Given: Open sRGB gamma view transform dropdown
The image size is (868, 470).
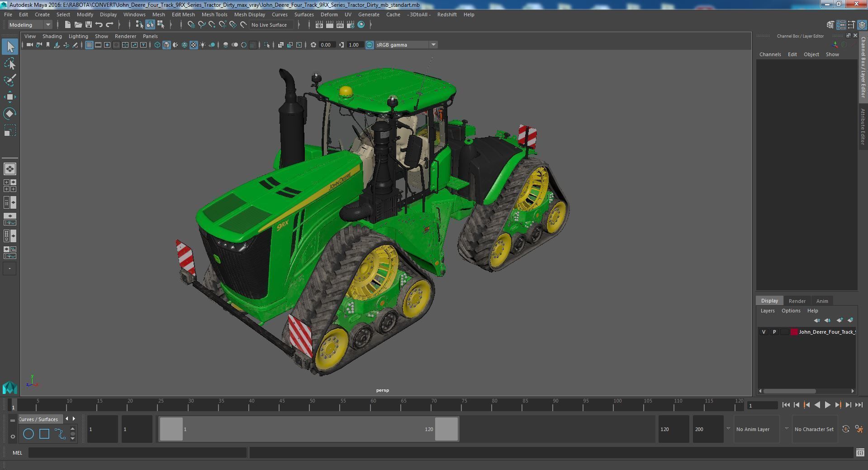Looking at the screenshot, I should pyautogui.click(x=406, y=45).
